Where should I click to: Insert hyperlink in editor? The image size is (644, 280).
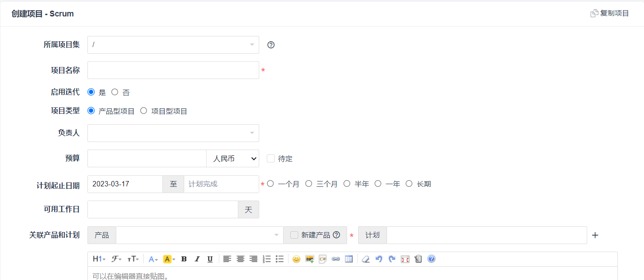click(336, 259)
